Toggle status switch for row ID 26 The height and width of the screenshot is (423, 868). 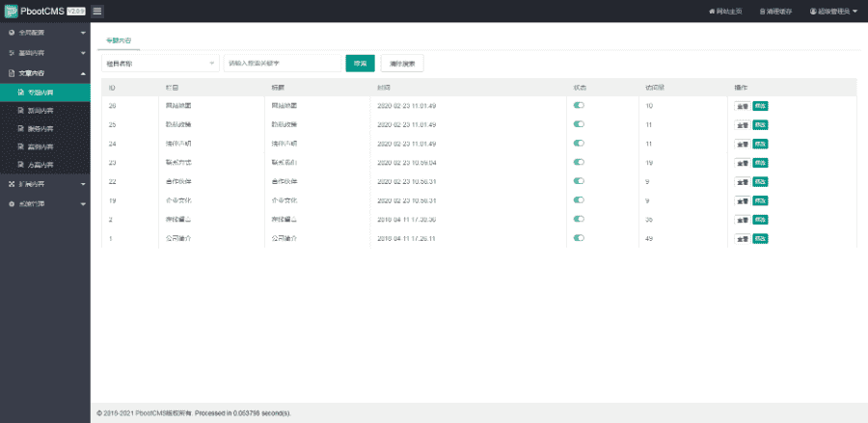[x=579, y=105]
